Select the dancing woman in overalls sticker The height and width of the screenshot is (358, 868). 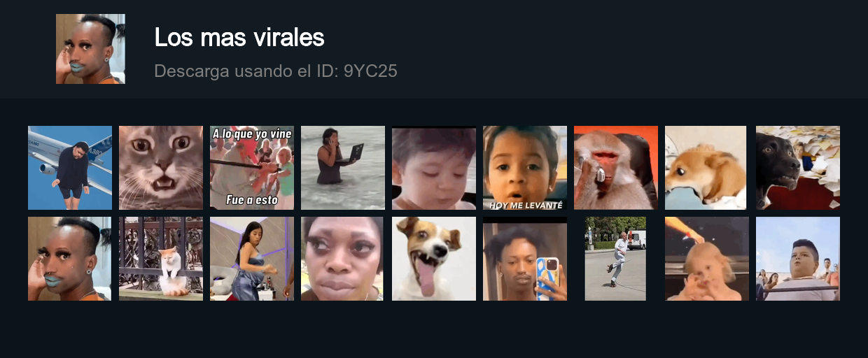point(252,259)
